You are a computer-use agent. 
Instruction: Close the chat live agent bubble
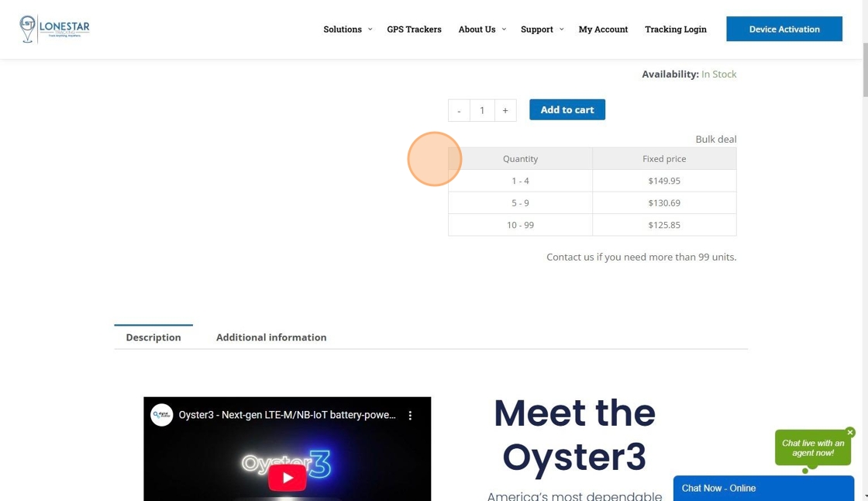[850, 432]
